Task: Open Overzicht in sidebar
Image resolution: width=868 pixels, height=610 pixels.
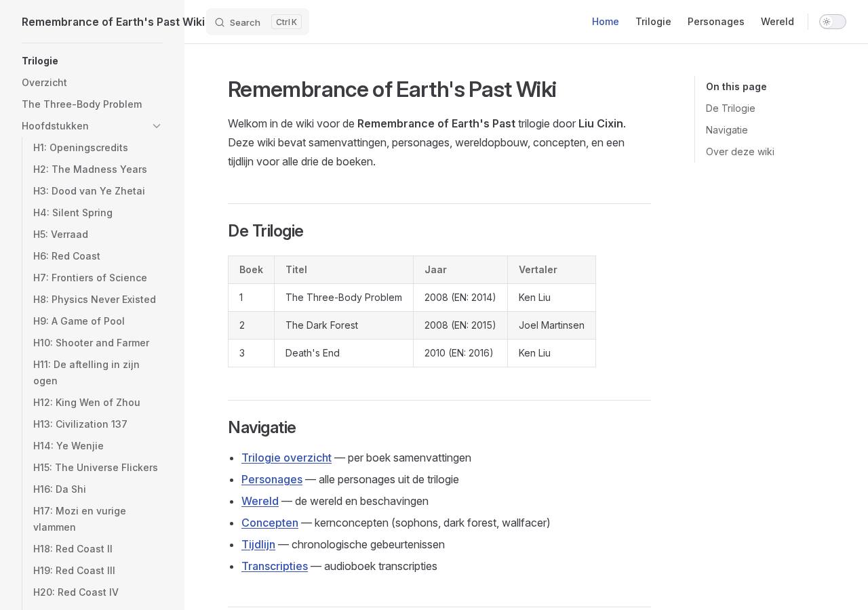Action: pyautogui.click(x=44, y=83)
